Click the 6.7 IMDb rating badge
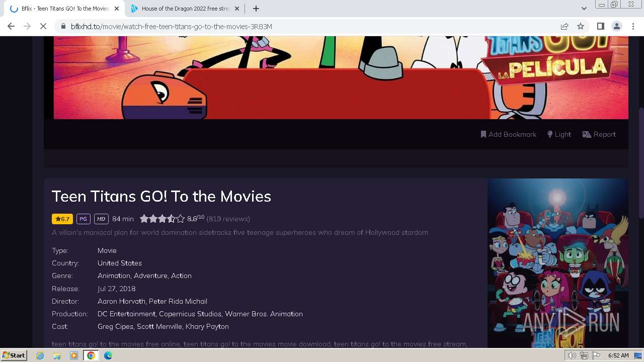 click(x=62, y=219)
